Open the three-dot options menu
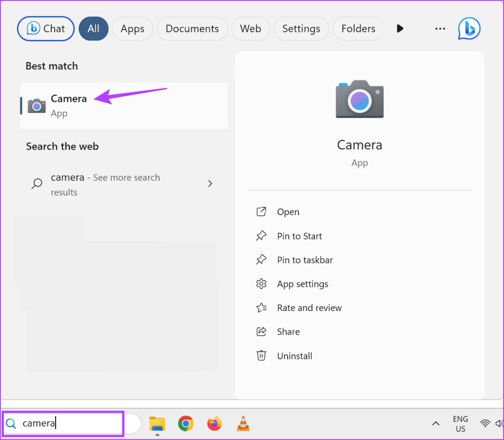This screenshot has width=504, height=440. (x=440, y=29)
